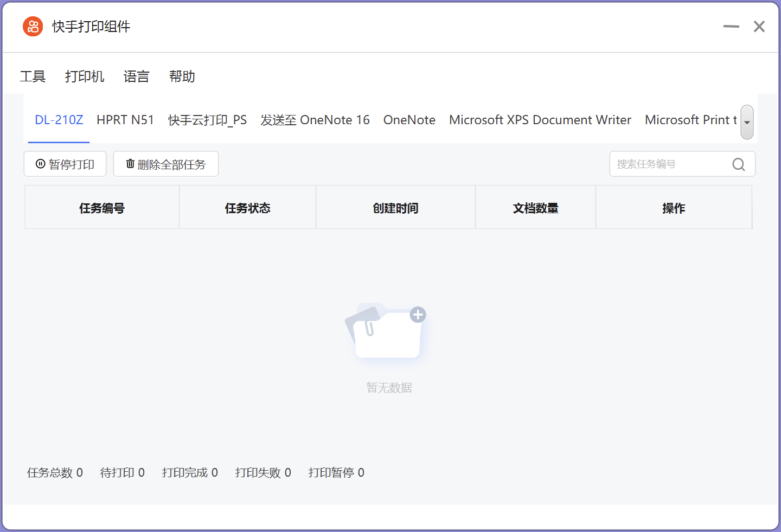Open the 打印机 menu
781x532 pixels.
click(x=85, y=76)
